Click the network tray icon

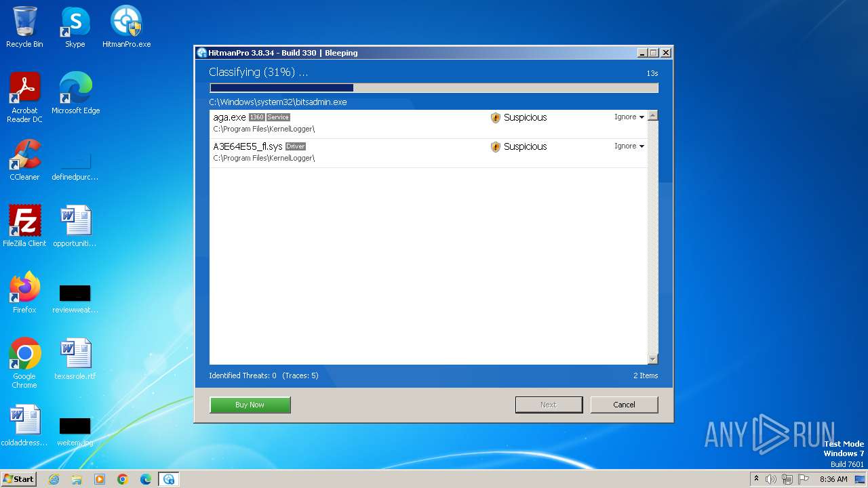787,479
